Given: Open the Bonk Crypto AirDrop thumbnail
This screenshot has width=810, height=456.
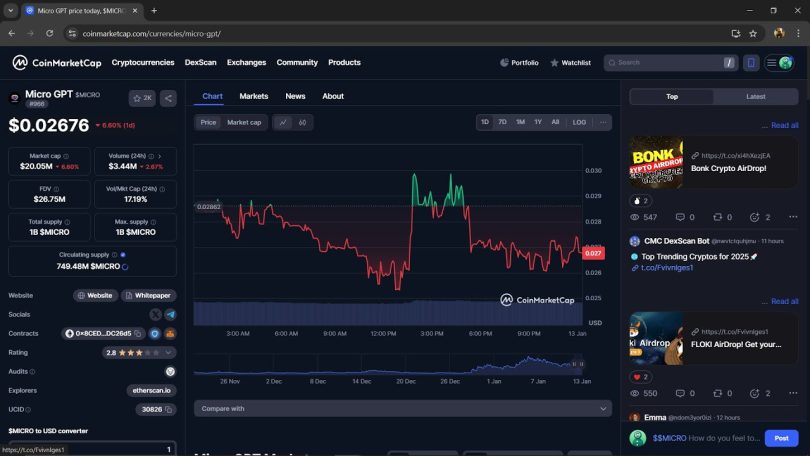Looking at the screenshot, I should coord(656,162).
